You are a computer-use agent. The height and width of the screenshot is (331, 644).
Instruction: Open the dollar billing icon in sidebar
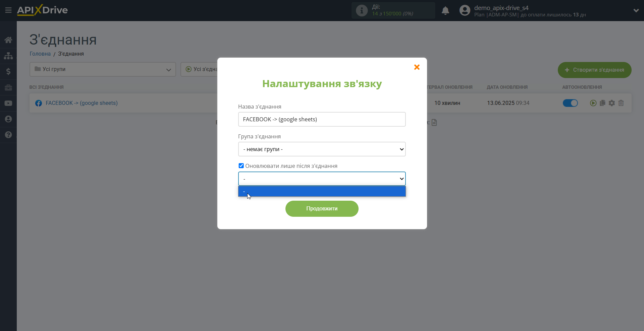[x=8, y=71]
